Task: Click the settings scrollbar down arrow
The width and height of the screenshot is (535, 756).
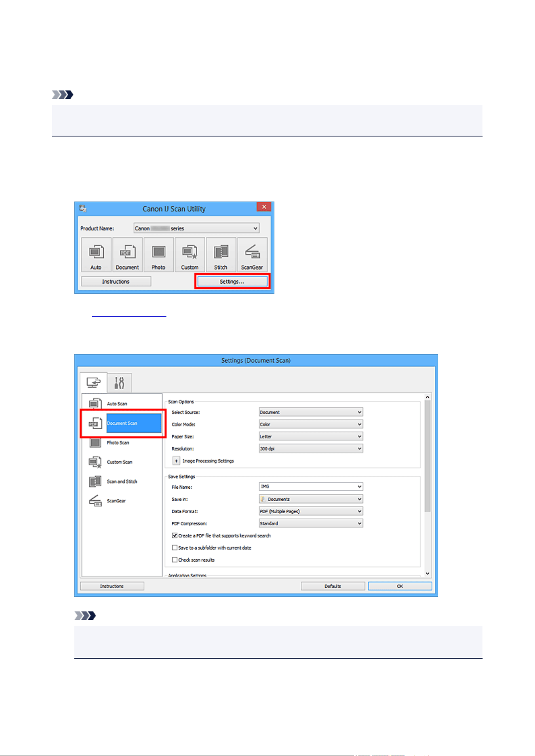Action: click(x=428, y=573)
